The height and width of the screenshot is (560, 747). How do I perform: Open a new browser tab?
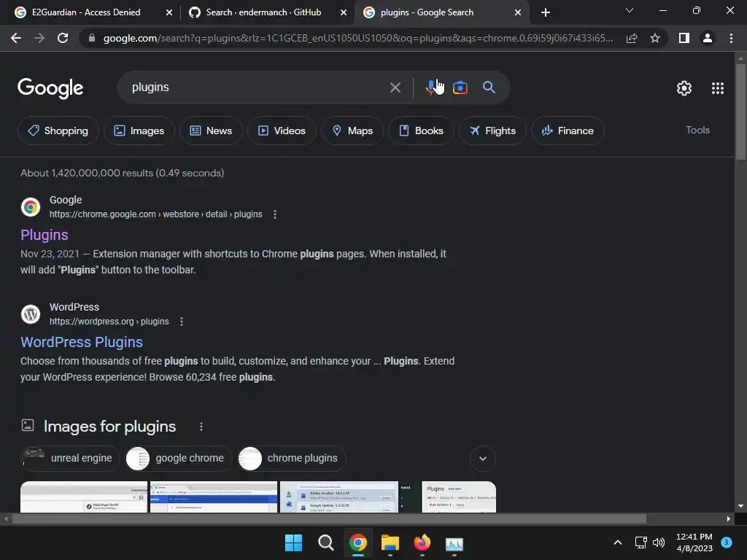point(546,12)
